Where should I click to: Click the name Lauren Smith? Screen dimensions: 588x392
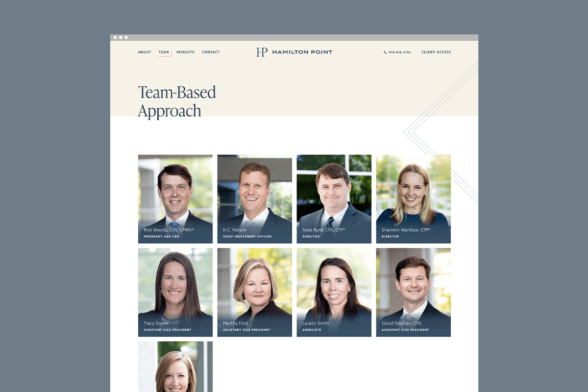coord(316,323)
